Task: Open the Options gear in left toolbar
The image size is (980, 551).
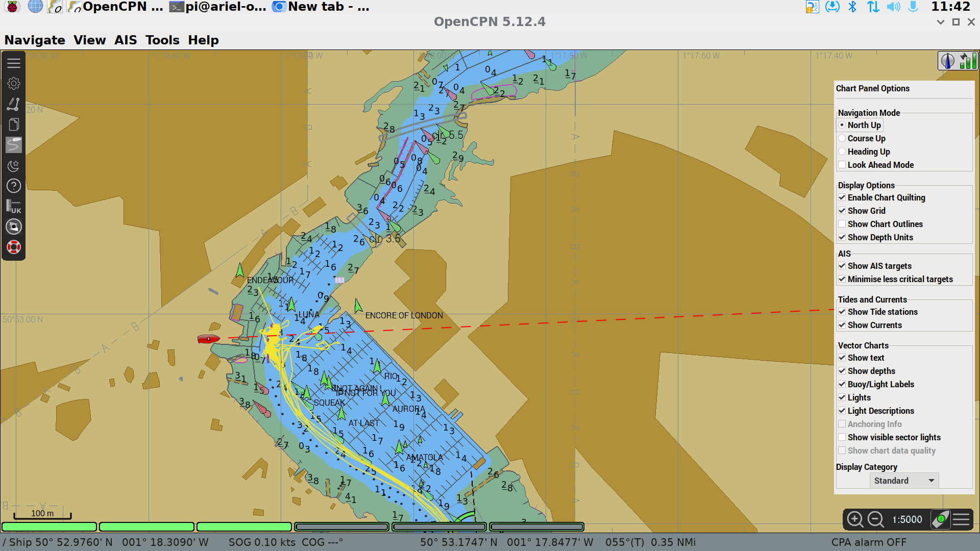Action: [x=14, y=84]
